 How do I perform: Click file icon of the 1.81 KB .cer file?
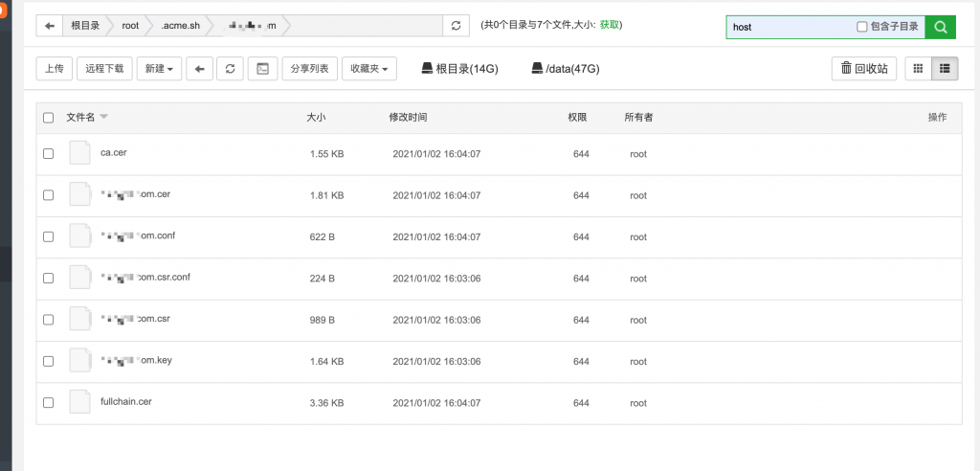(x=79, y=194)
